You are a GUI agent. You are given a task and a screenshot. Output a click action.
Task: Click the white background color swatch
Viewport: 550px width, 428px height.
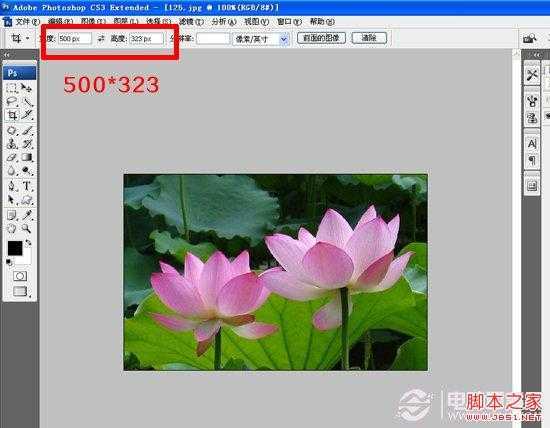pyautogui.click(x=27, y=259)
